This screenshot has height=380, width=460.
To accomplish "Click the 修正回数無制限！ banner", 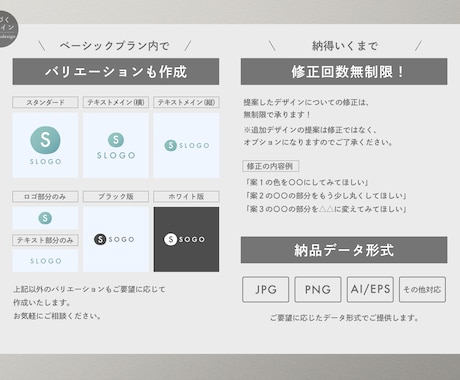I will coord(344,72).
